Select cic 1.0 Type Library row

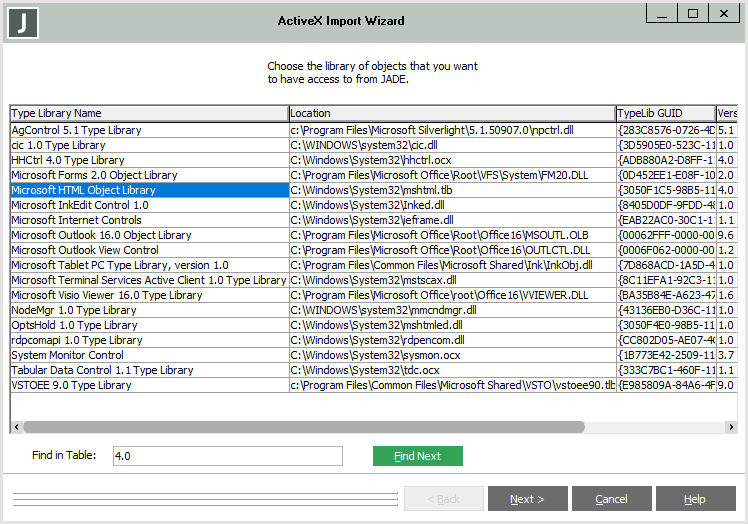click(x=149, y=145)
